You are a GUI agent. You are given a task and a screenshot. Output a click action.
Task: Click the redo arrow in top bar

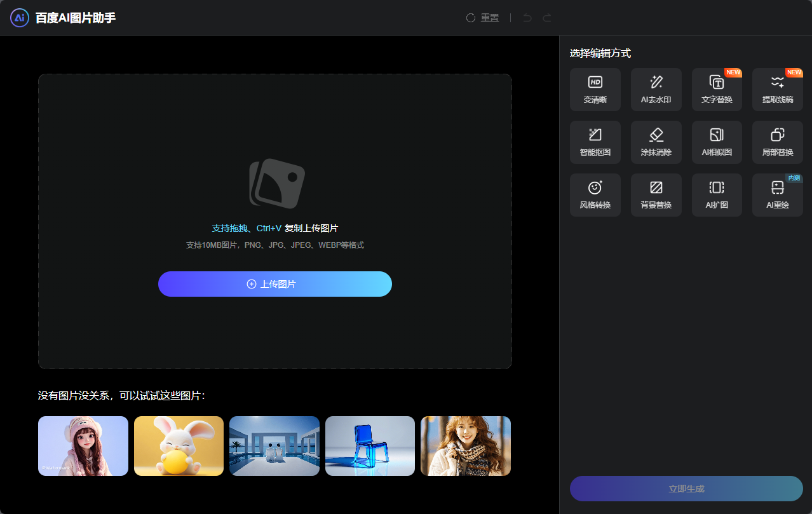(x=547, y=18)
